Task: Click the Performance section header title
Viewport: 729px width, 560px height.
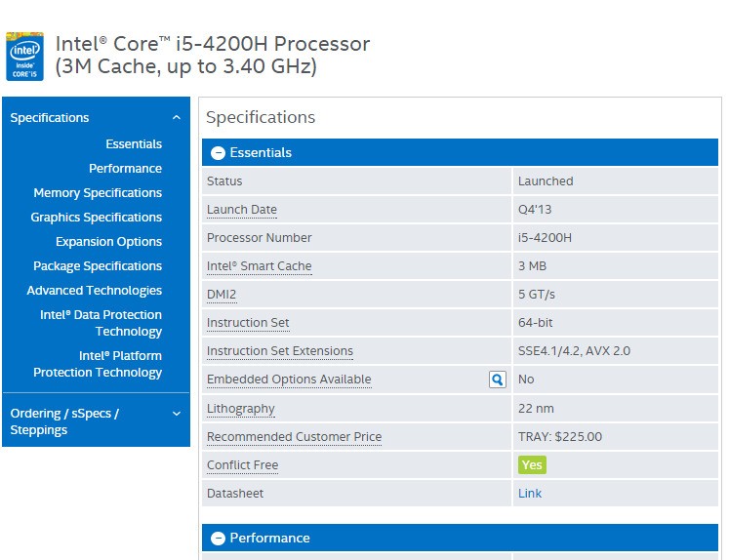Action: click(269, 539)
